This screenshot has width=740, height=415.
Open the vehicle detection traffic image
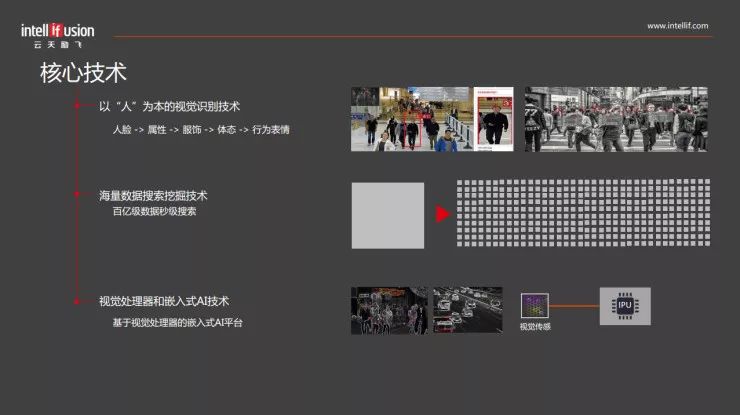point(468,310)
